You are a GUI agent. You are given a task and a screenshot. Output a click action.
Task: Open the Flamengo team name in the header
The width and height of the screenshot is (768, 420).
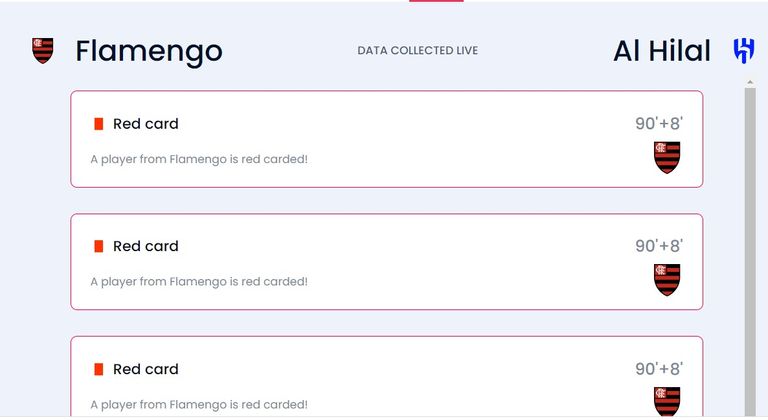[x=149, y=51]
